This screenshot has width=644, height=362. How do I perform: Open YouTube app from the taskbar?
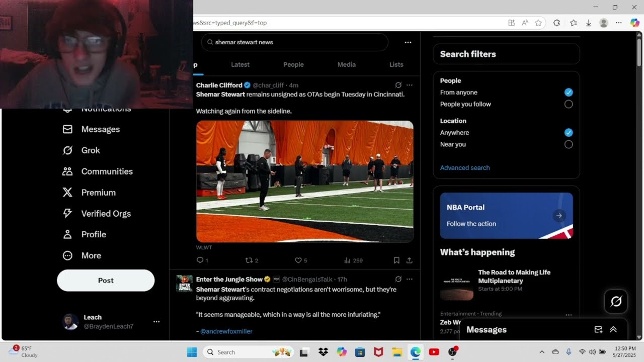pos(434,352)
